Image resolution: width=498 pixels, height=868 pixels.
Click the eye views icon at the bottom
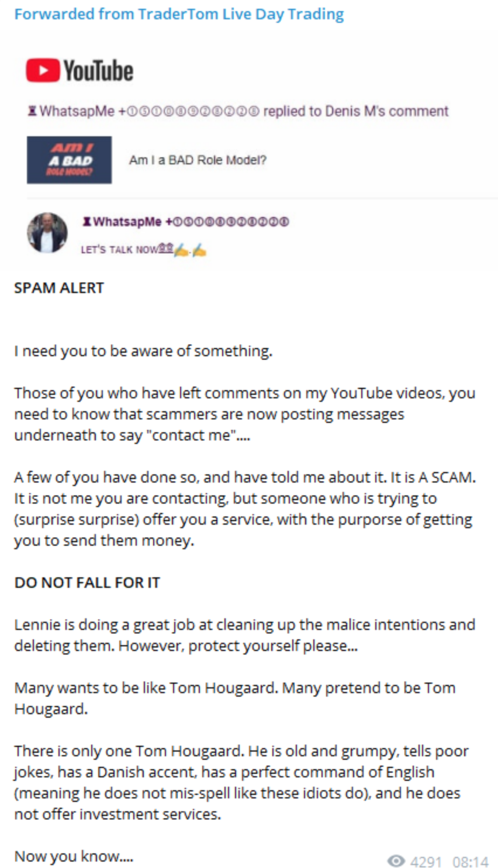click(x=396, y=860)
